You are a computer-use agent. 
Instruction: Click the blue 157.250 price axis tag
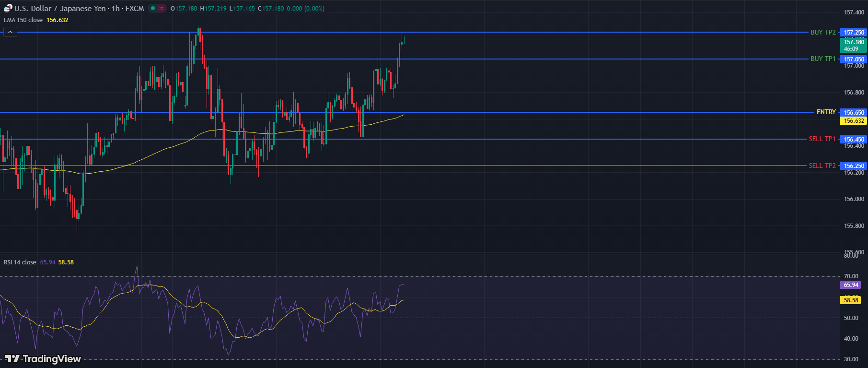tap(854, 33)
